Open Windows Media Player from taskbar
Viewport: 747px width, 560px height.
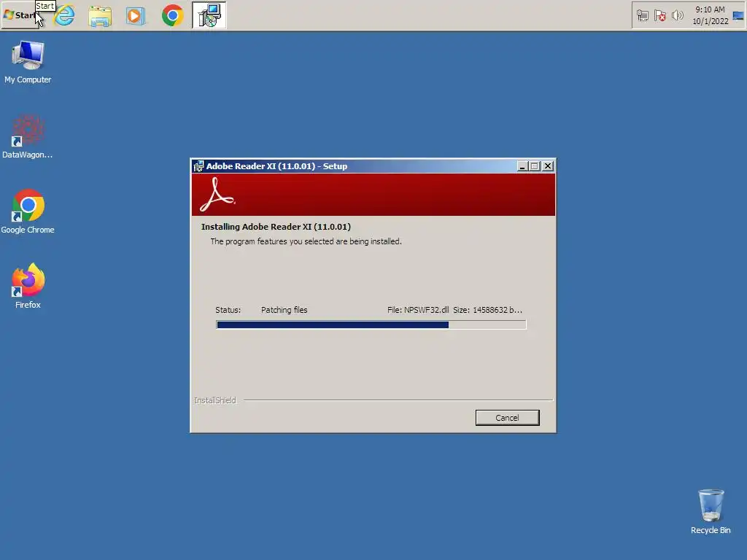tap(135, 16)
